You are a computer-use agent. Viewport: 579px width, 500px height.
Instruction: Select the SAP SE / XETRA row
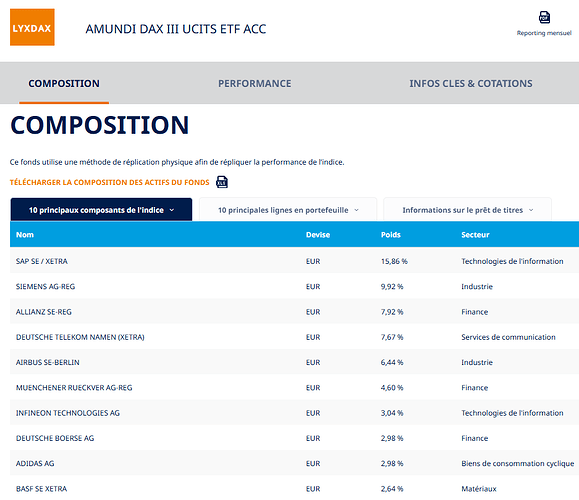coord(294,261)
